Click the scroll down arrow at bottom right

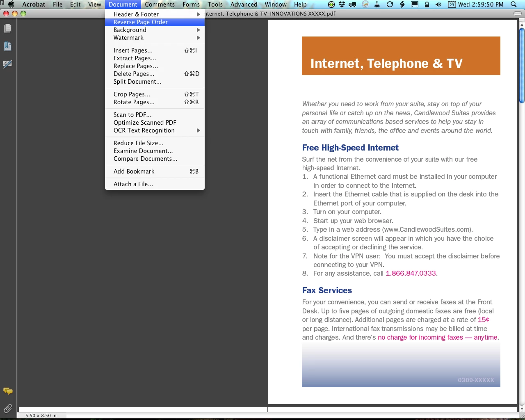[x=522, y=409]
